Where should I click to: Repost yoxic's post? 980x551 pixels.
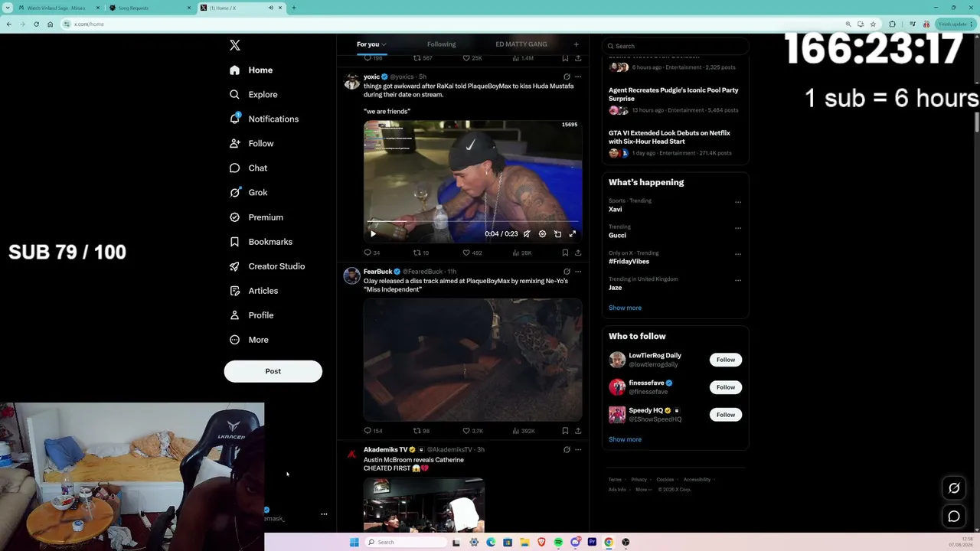[x=420, y=253]
